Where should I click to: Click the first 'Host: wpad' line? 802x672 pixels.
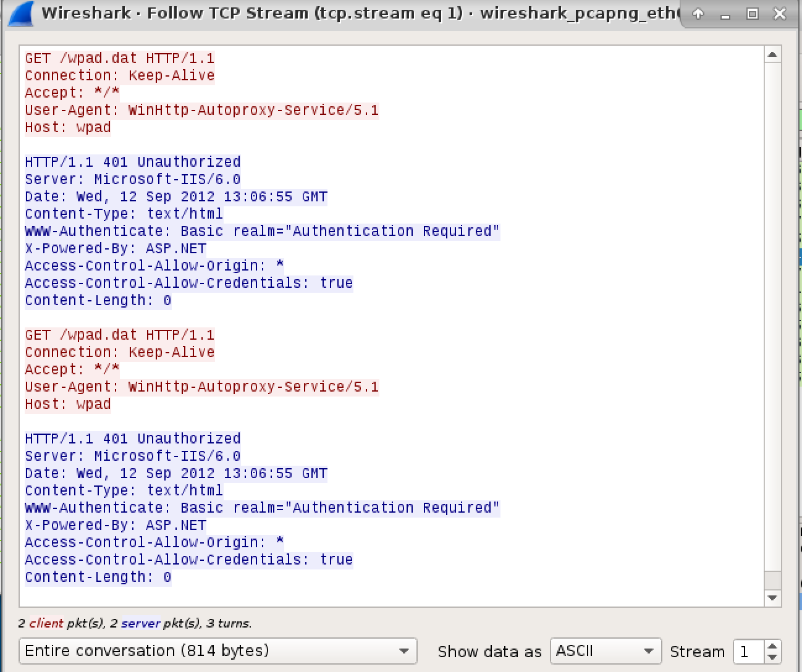point(68,127)
